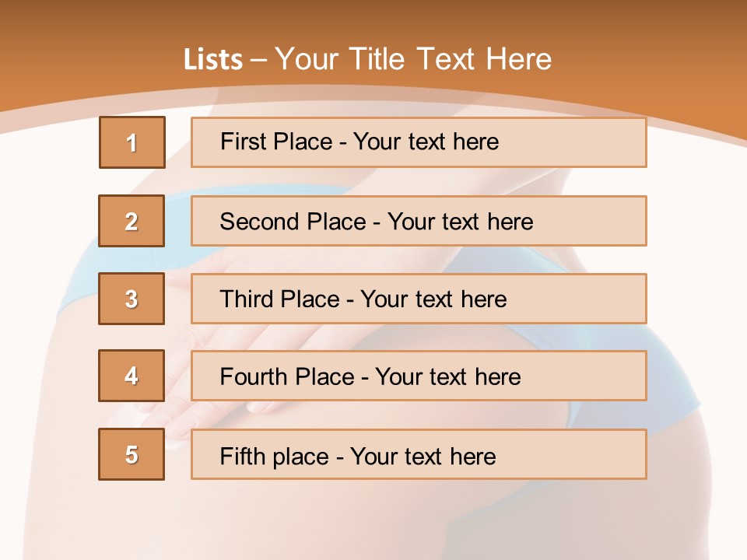Click the slide title text
The image size is (747, 560).
coord(367,59)
